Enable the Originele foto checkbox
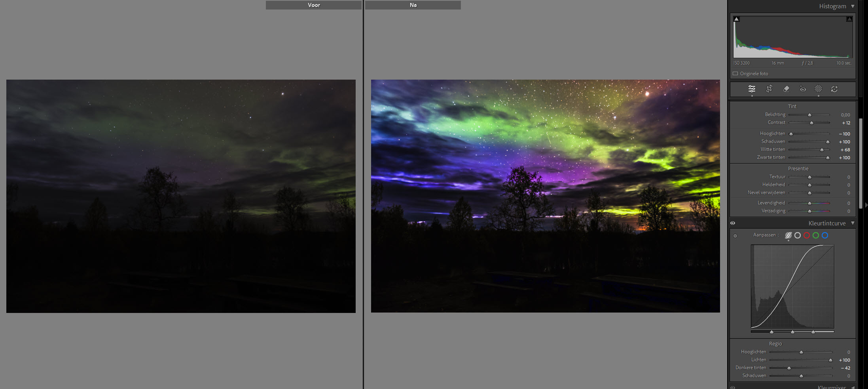Image resolution: width=868 pixels, height=389 pixels. (735, 74)
